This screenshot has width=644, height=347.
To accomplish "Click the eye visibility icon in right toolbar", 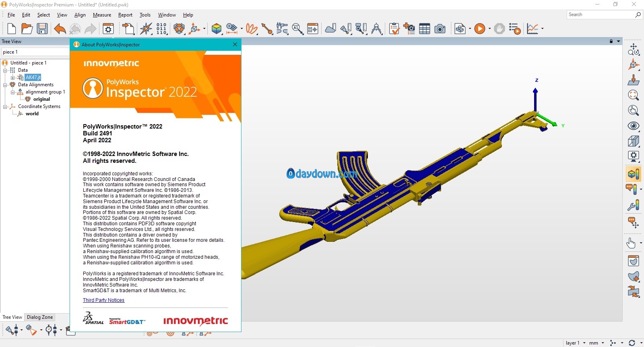I will coord(633,126).
